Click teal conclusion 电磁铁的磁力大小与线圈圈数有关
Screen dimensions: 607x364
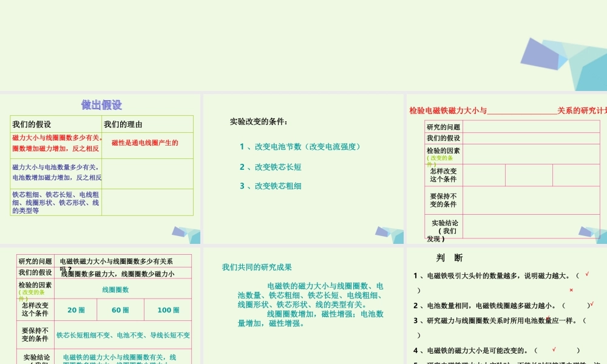tap(120, 357)
